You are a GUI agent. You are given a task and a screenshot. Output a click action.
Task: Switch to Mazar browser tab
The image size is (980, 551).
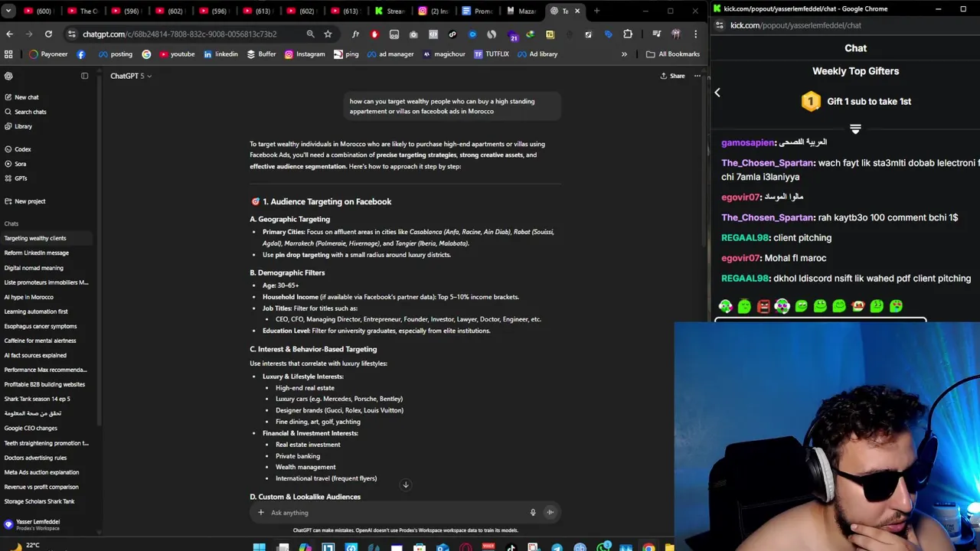point(521,11)
